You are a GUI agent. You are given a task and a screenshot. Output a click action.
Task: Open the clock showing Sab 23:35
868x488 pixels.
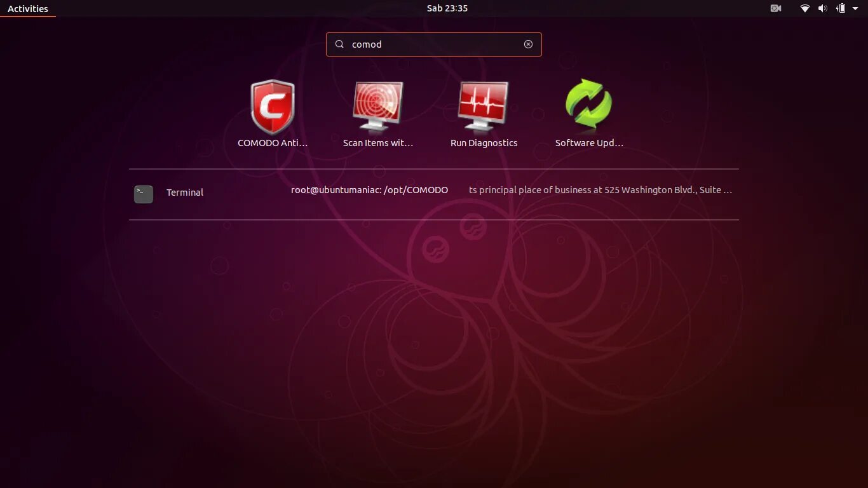(x=447, y=8)
